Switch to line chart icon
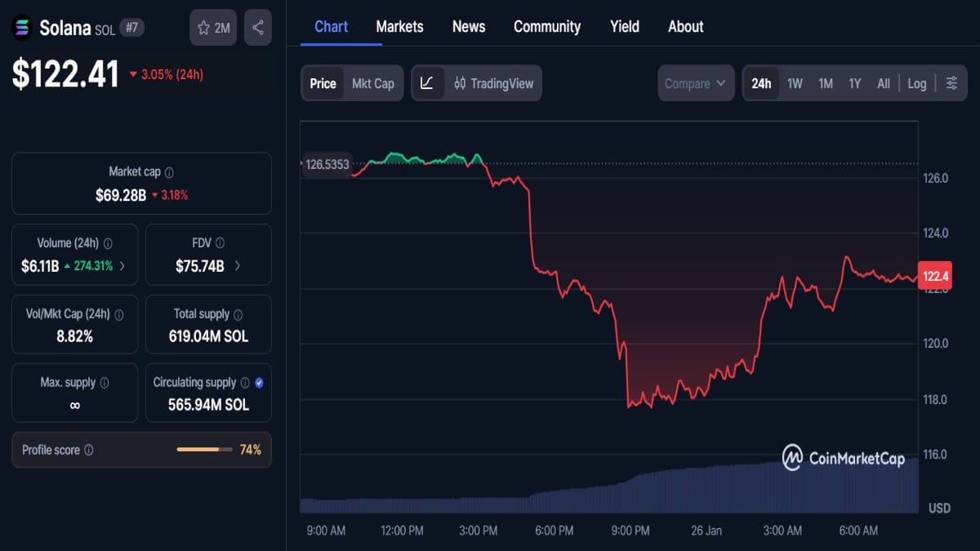The image size is (980, 551). pos(428,83)
